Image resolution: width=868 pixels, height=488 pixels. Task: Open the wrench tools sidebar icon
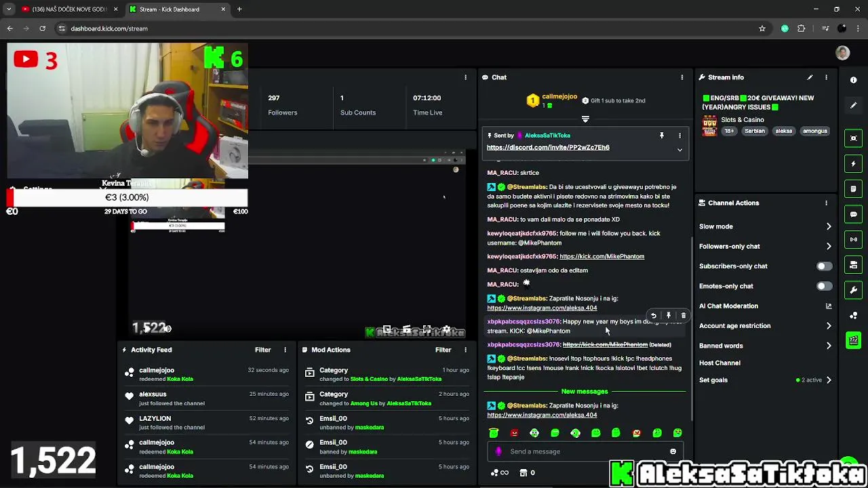click(853, 290)
